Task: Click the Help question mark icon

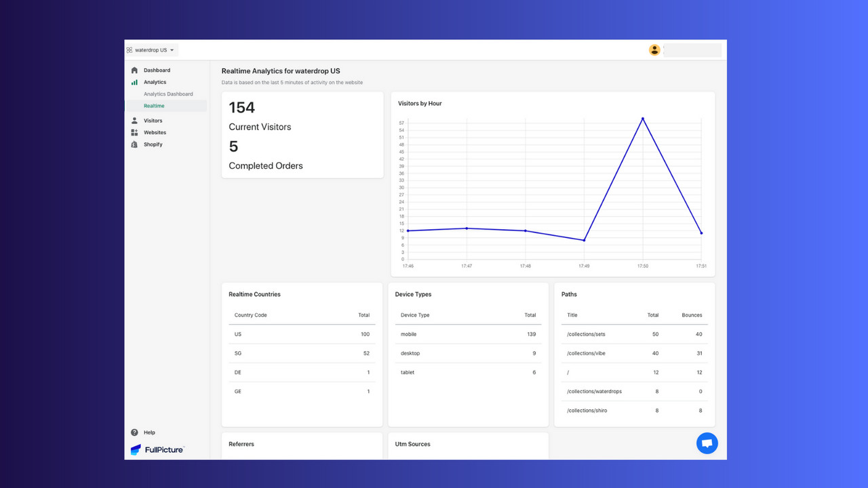Action: tap(134, 432)
